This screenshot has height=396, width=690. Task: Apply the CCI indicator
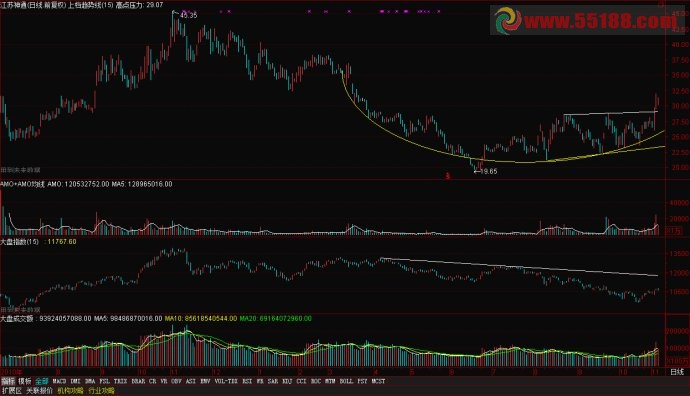[301, 381]
